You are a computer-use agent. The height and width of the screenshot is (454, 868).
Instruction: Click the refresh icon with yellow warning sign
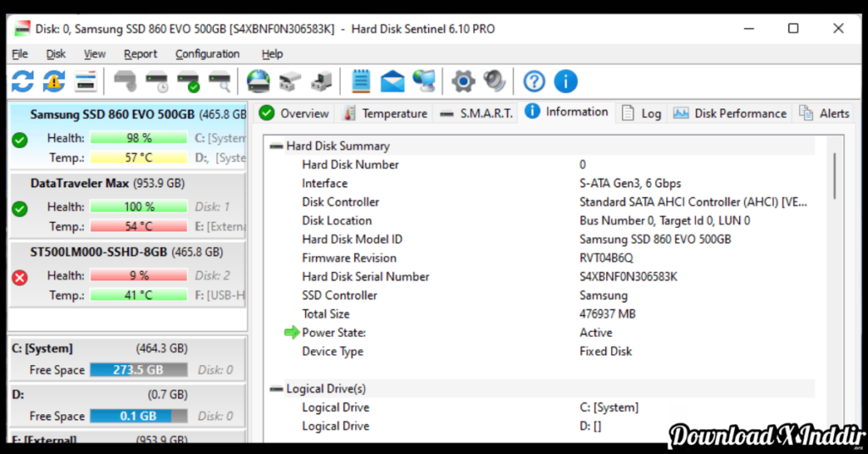(54, 82)
